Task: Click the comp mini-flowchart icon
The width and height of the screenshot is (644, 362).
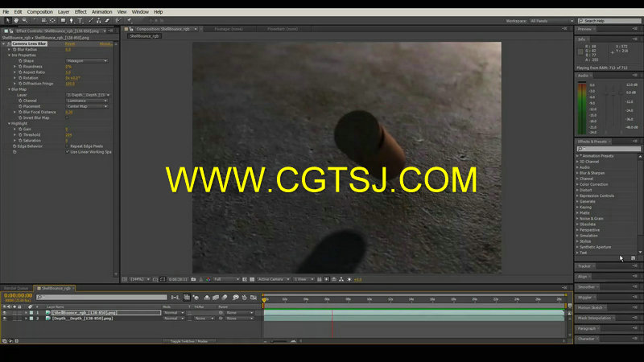Action: [x=175, y=297]
